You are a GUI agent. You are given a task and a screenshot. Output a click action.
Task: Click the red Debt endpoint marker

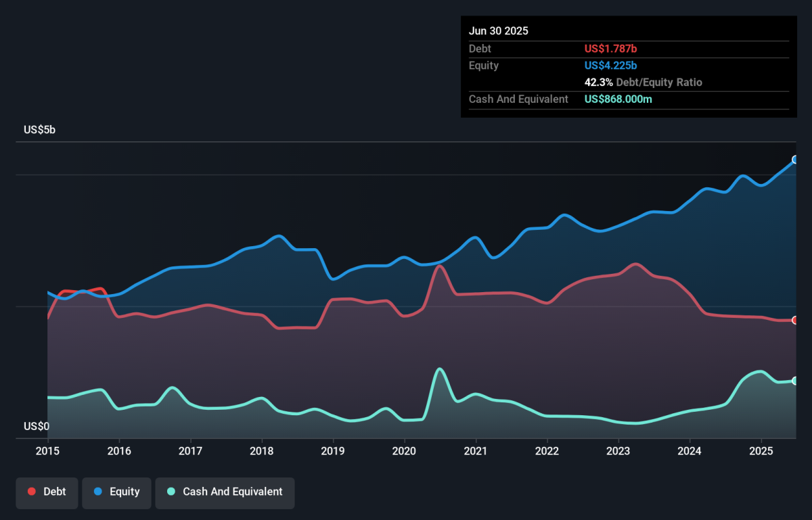pos(796,320)
